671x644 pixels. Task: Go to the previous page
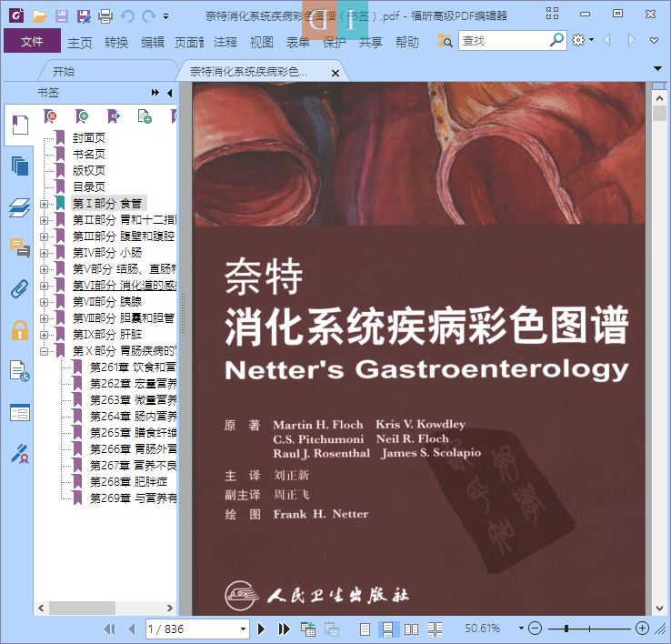tap(132, 629)
